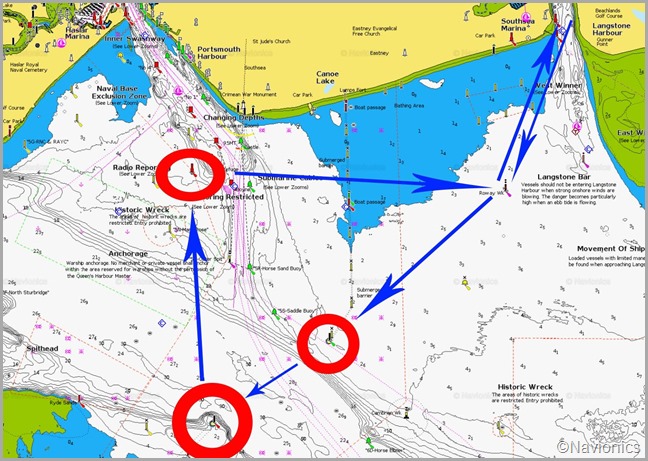
Task: Select the black beacon right of Southsea Car Park
Action: (493, 50)
